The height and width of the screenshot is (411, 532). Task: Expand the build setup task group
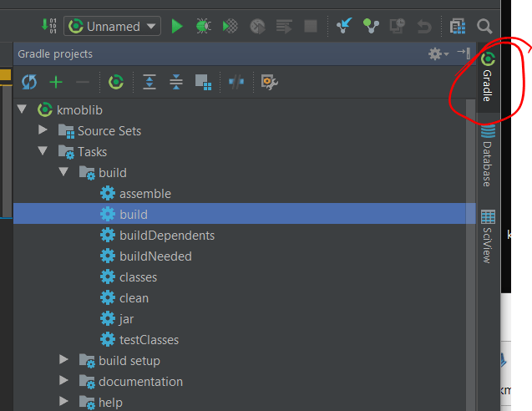click(64, 361)
